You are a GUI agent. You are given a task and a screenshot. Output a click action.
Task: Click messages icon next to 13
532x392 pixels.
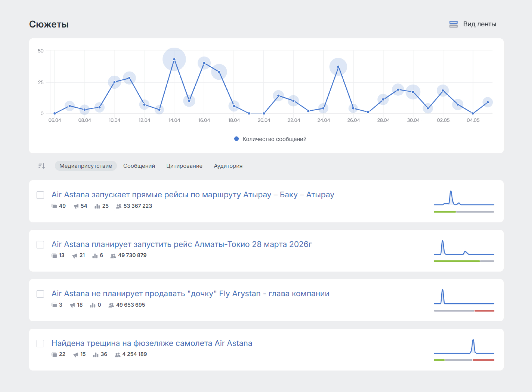click(54, 256)
